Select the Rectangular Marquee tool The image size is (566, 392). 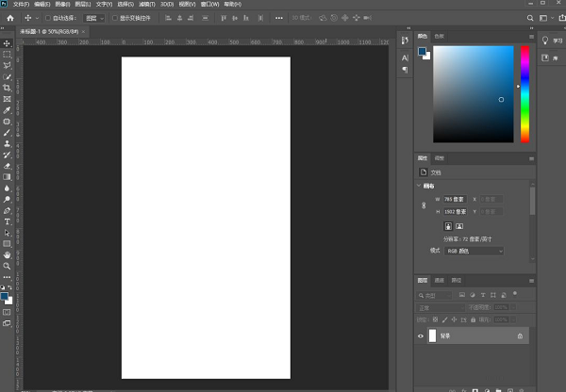(7, 55)
